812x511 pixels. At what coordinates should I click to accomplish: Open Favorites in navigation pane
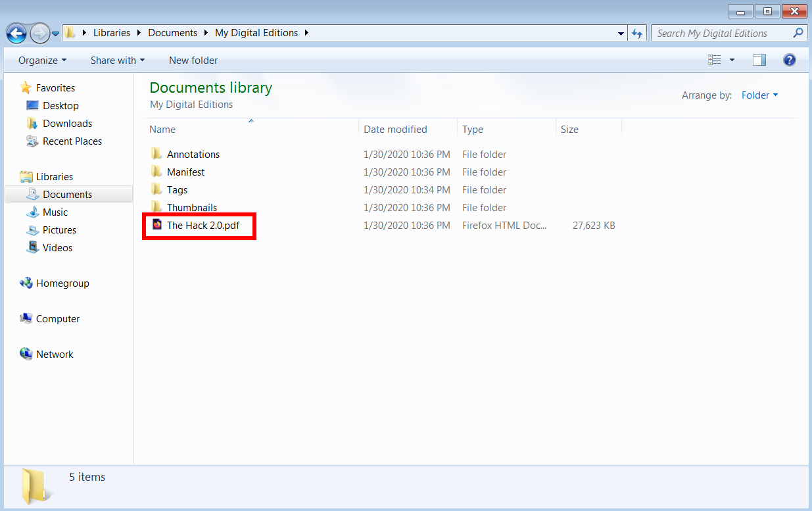pyautogui.click(x=55, y=87)
